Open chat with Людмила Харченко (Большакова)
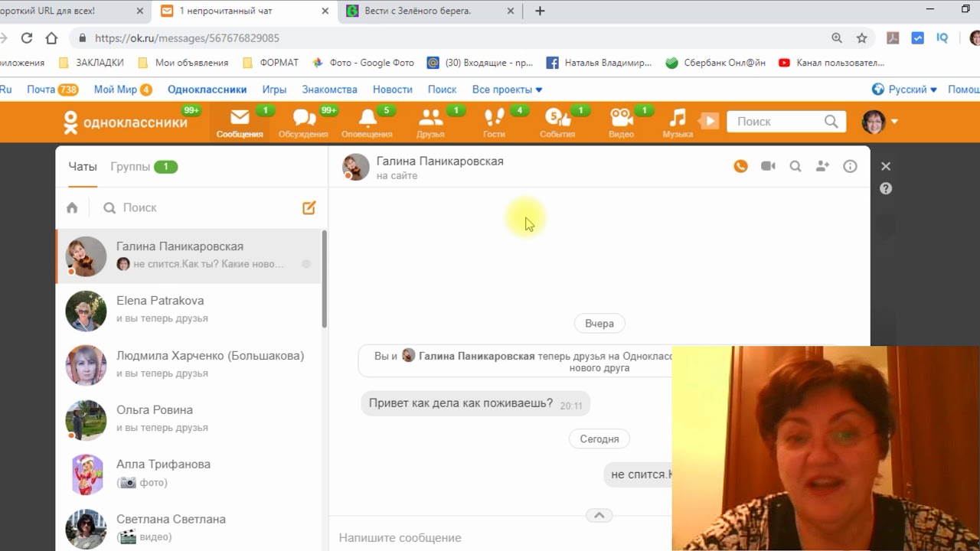Viewport: 980px width, 551px height. click(188, 365)
